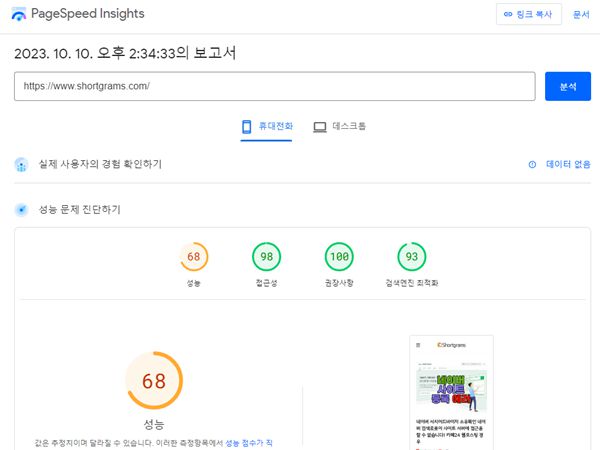Select the 93 SEO score gauge
The width and height of the screenshot is (600, 450).
412,256
